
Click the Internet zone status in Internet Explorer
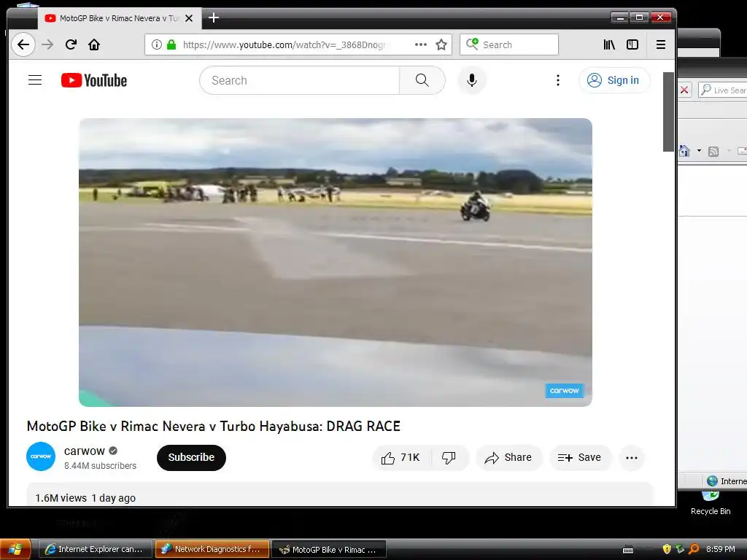(x=727, y=481)
